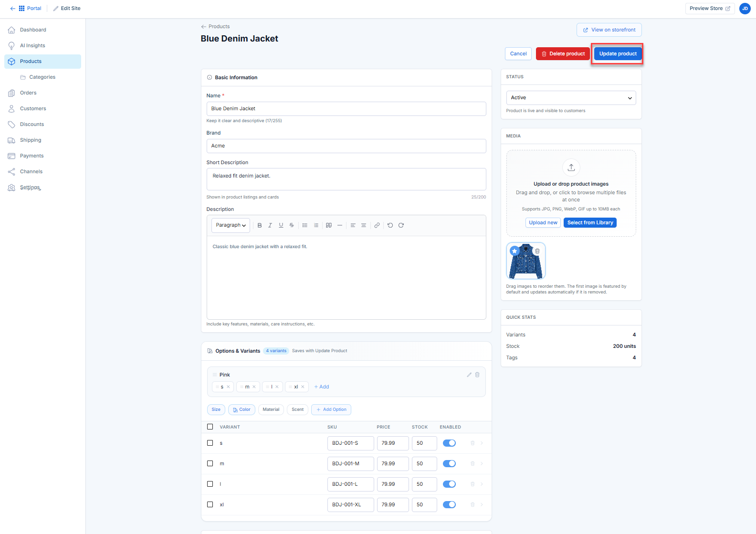Screen dimensions: 756x534
Task: Disable the BDJ-001-XL variant toggle
Action: tap(449, 505)
